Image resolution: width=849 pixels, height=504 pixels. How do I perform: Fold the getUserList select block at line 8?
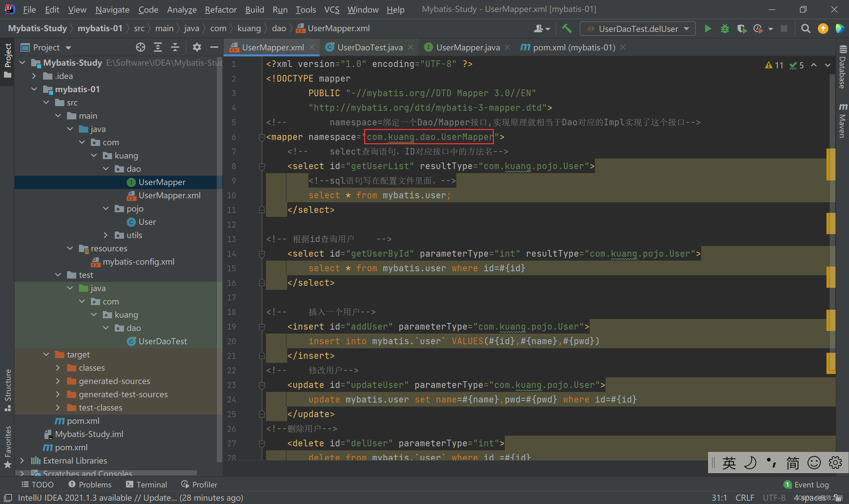(x=261, y=166)
